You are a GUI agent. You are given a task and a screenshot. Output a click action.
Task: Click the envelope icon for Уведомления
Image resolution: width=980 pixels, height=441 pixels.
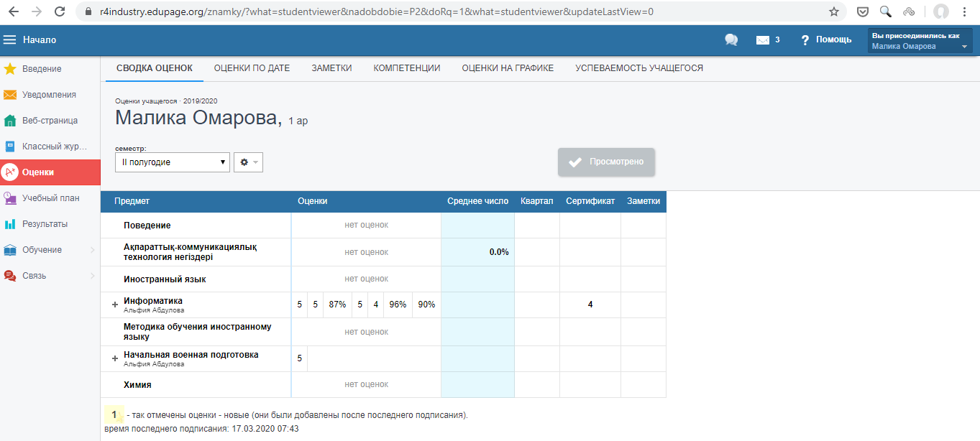tap(10, 95)
